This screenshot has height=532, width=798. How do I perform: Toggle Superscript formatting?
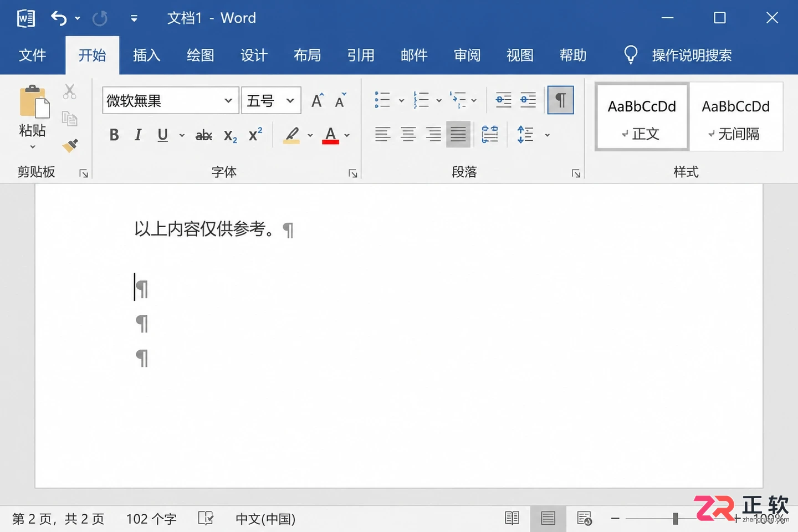pos(255,135)
